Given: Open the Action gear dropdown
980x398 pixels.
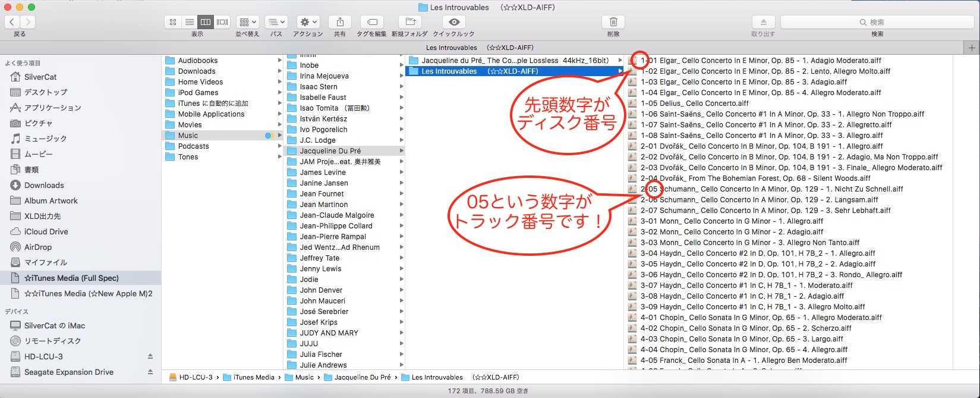Looking at the screenshot, I should (x=308, y=22).
